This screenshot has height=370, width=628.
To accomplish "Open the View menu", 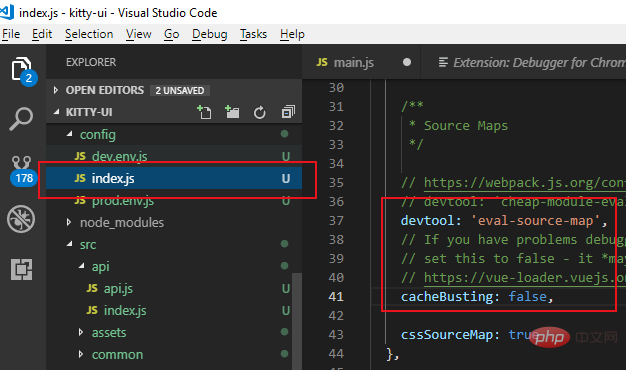I will pos(139,34).
